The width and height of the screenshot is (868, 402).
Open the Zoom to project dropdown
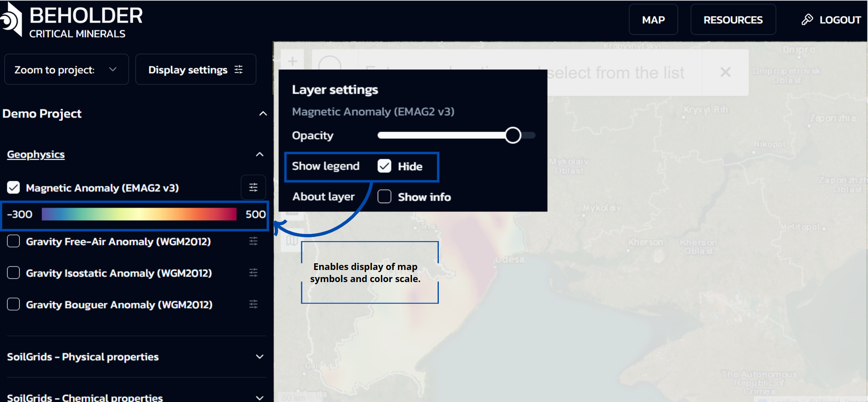66,69
